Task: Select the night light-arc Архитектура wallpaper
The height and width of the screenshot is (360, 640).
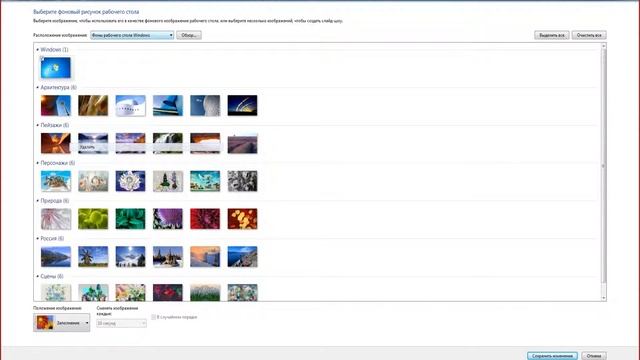Action: [x=242, y=105]
